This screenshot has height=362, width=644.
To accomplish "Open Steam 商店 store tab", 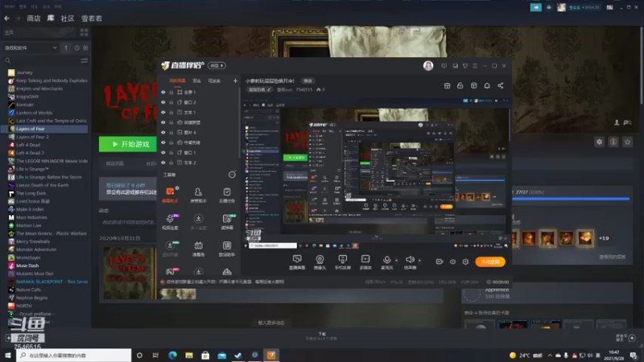I will pos(34,19).
